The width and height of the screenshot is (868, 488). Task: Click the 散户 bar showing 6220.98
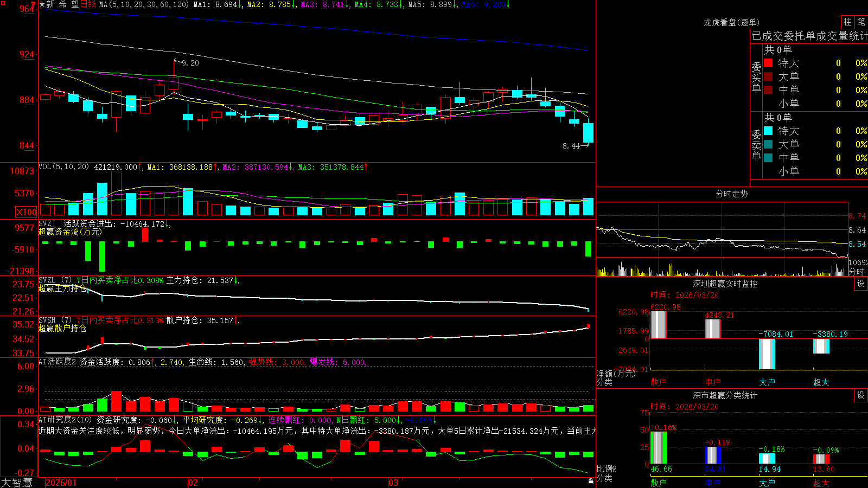pos(659,325)
